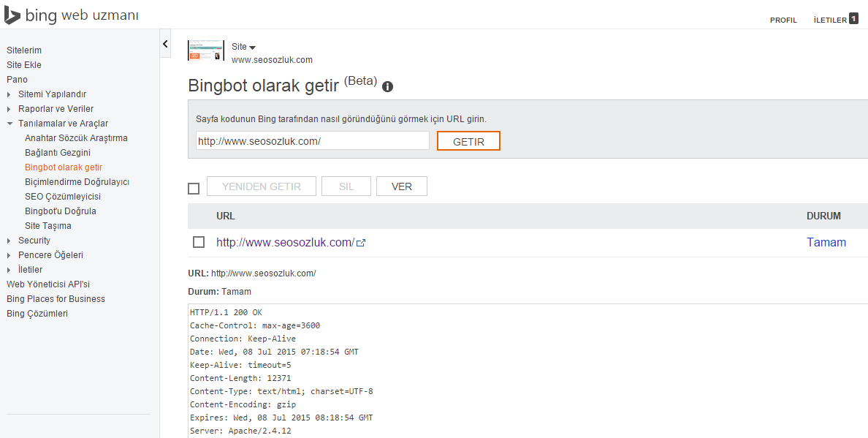Select SEO Çözümleyicisi from sidebar
Screen dimensions: 868x438
(63, 197)
